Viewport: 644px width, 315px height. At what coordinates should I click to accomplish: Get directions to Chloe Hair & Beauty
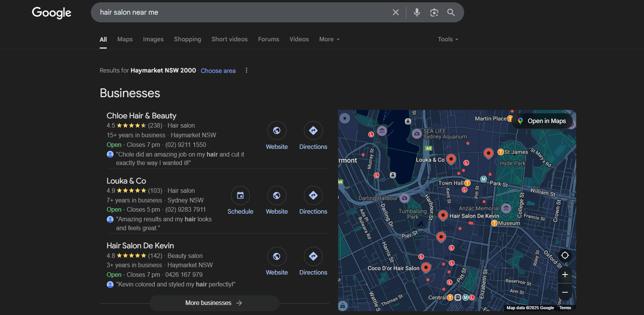313,131
